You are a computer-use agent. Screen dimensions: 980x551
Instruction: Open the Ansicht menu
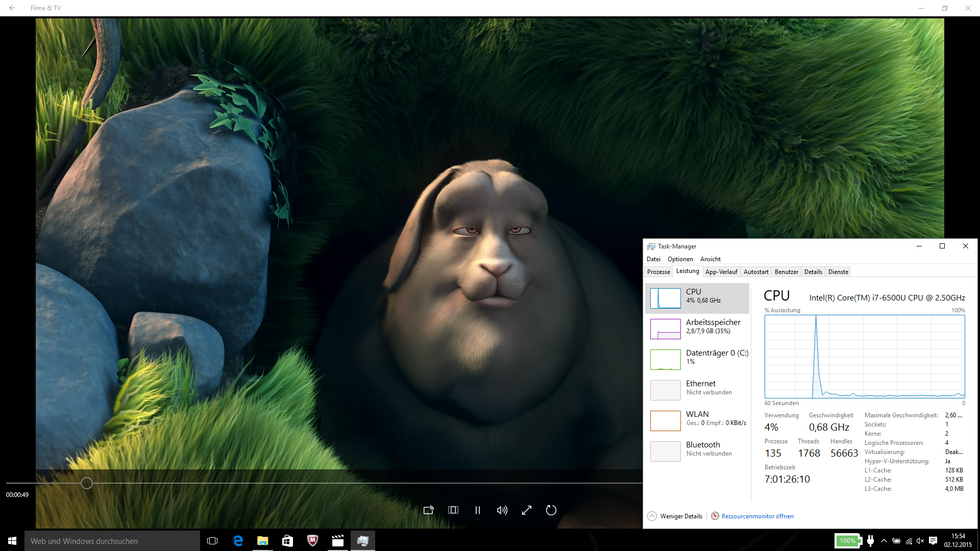710,259
